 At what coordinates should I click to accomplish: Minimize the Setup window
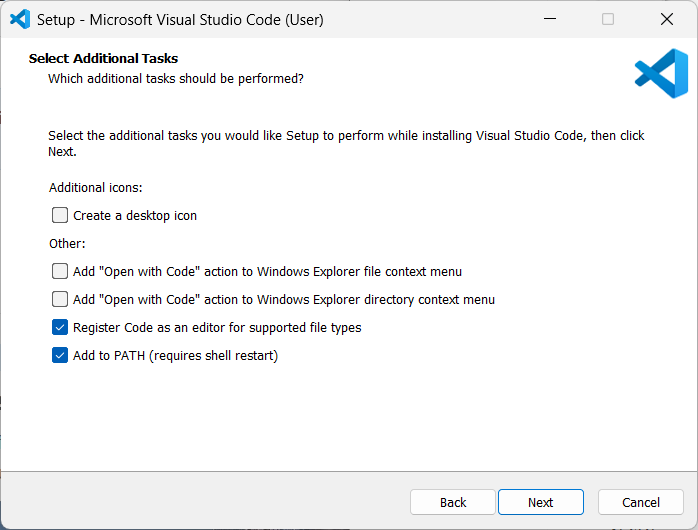550,19
